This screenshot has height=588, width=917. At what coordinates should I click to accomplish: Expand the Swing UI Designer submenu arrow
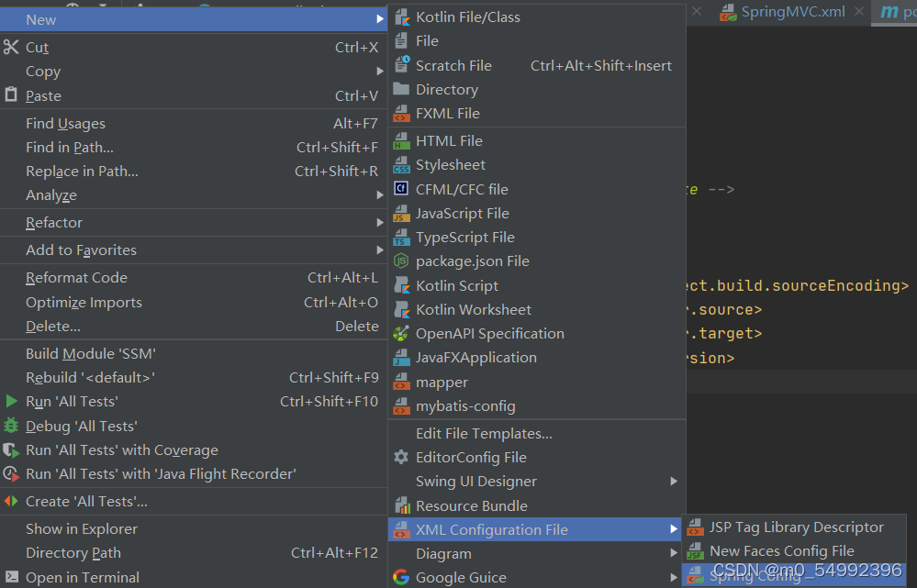tap(674, 481)
